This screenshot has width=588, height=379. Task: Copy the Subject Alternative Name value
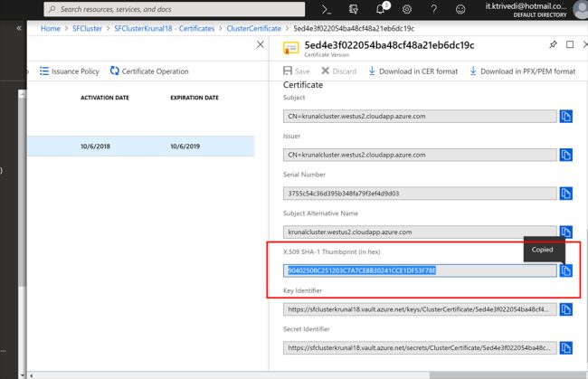pyautogui.click(x=566, y=232)
